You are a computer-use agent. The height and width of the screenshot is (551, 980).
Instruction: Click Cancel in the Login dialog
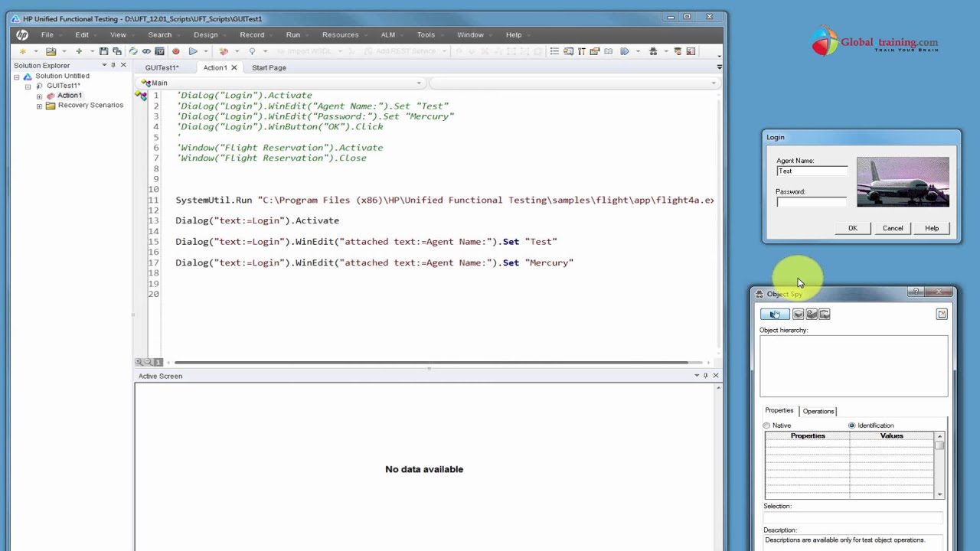(x=893, y=228)
